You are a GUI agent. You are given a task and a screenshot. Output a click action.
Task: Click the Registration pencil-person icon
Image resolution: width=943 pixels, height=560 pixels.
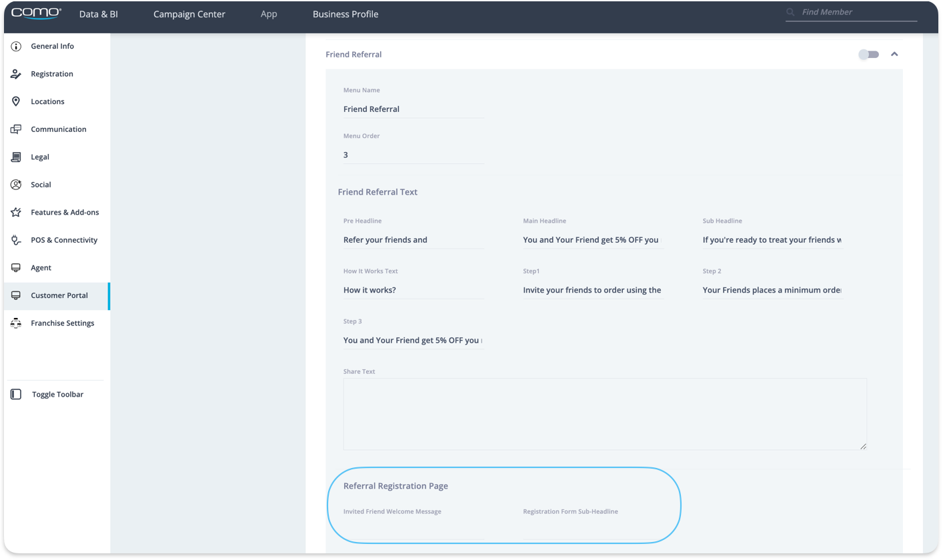tap(16, 74)
